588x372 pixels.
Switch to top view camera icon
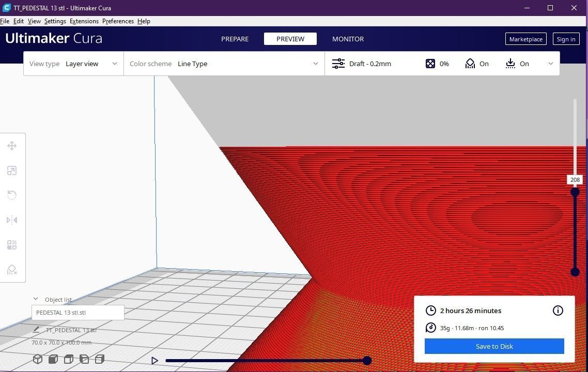point(69,359)
